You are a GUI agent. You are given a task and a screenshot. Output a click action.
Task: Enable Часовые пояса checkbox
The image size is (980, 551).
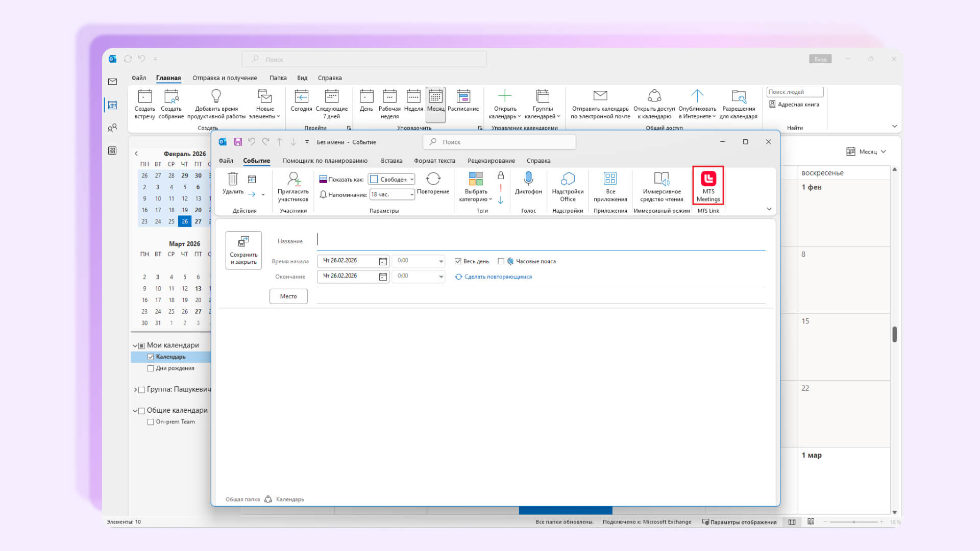(x=501, y=261)
